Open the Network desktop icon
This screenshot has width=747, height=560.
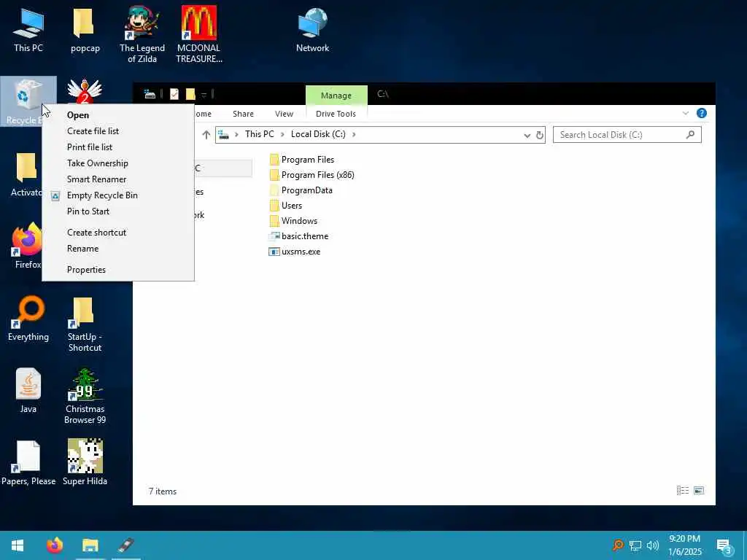[x=312, y=29]
